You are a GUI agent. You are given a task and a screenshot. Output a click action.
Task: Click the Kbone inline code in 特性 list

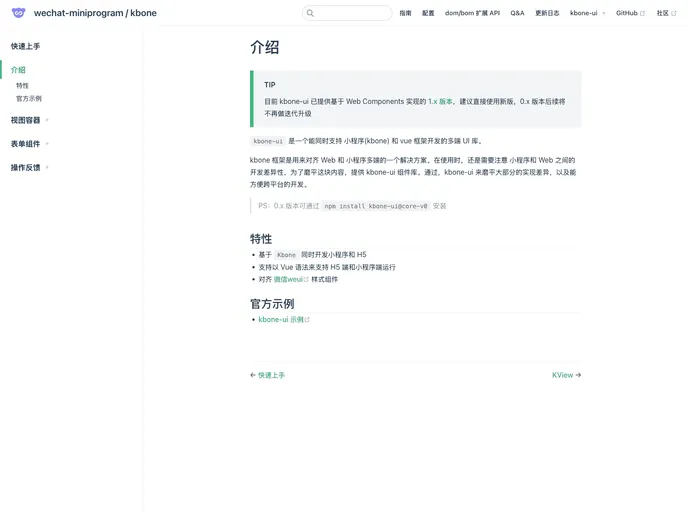(286, 255)
